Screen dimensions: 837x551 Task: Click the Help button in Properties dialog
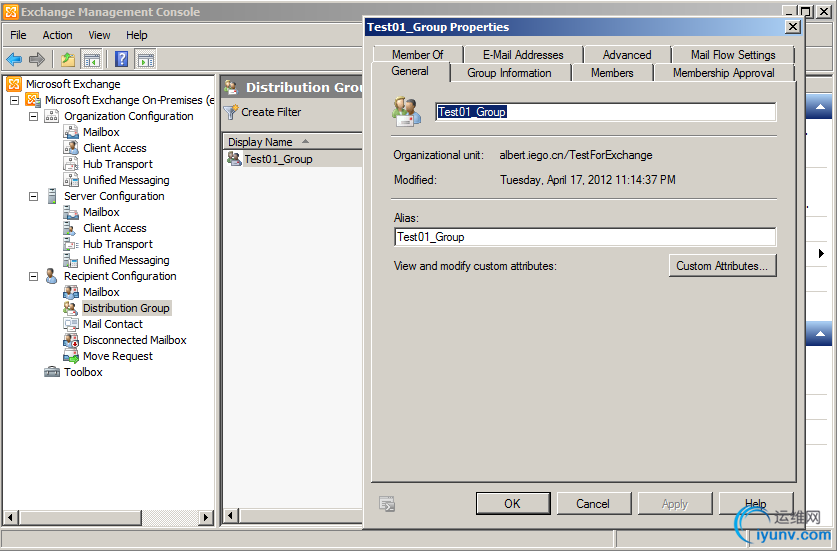(756, 503)
